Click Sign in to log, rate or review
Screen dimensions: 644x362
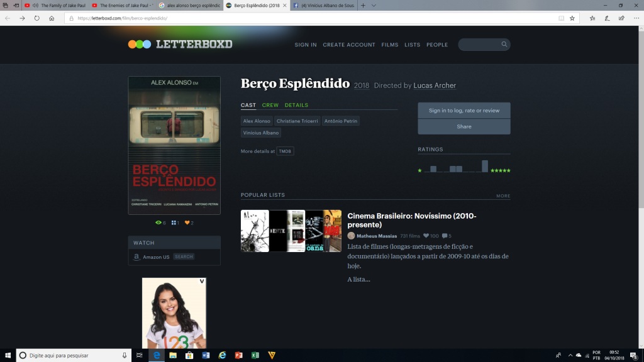pos(464,111)
